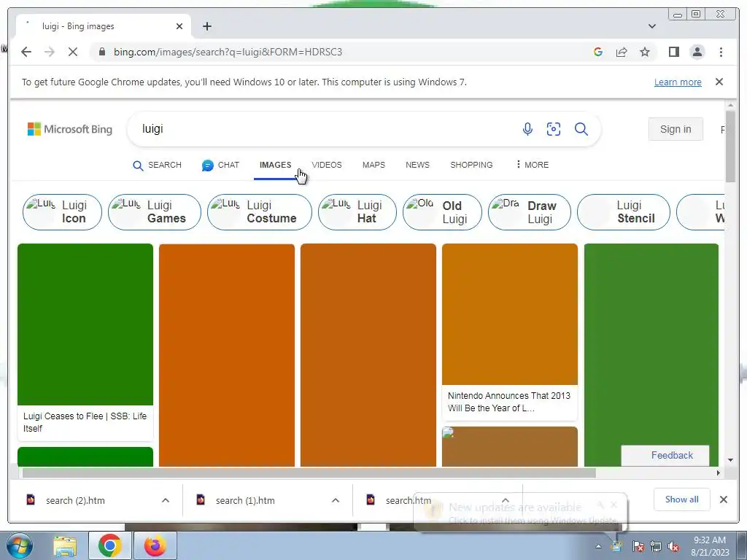Open the Luigi Ceases to Flee thumbnail
747x560 pixels.
pos(85,324)
